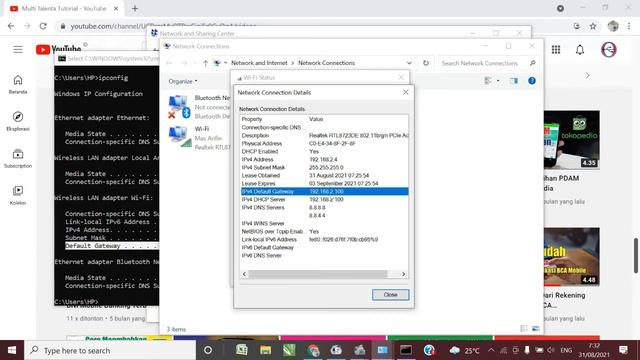Select the IPv4 DHCP Server row

pyautogui.click(x=324, y=199)
